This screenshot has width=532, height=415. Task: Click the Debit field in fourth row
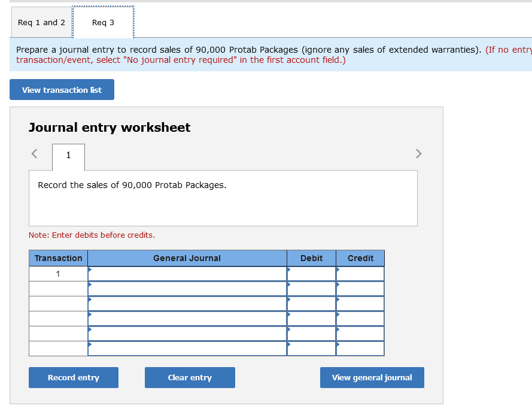coord(311,319)
